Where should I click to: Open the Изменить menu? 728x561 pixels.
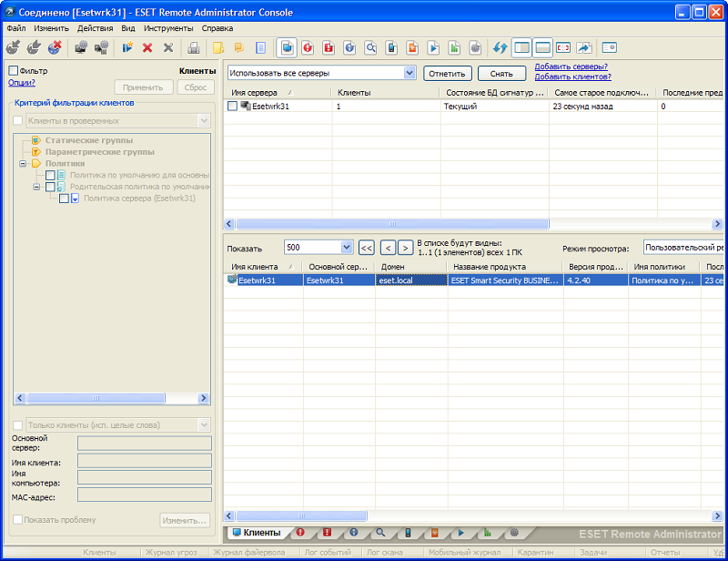(x=51, y=28)
